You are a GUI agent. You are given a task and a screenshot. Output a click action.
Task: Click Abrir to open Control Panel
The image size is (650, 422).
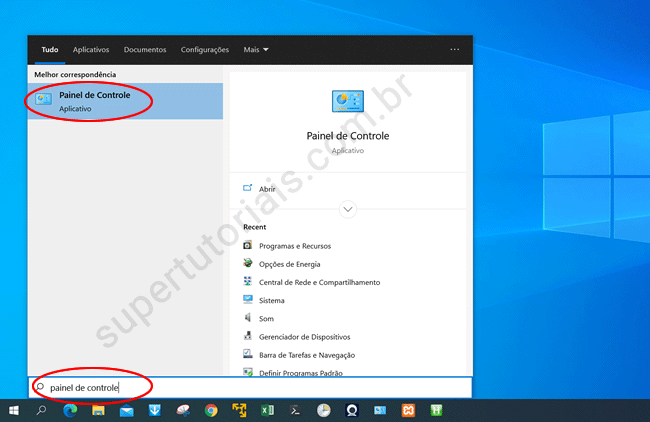(267, 188)
